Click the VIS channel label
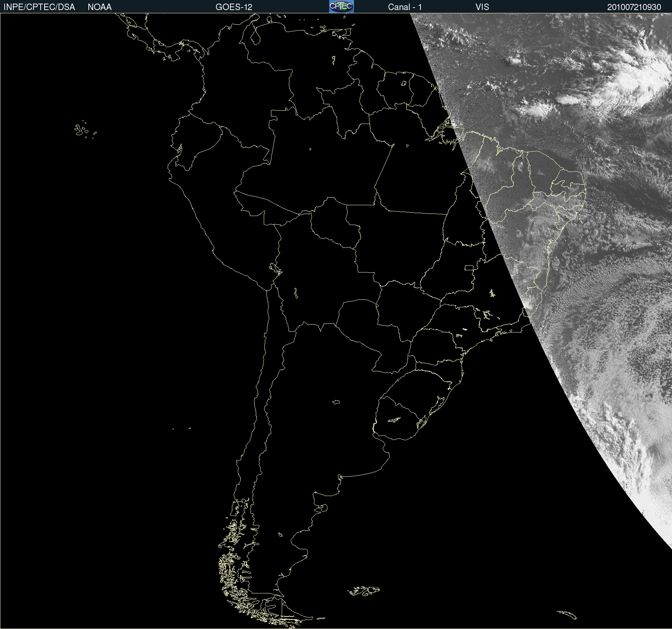The width and height of the screenshot is (672, 629). point(482,7)
